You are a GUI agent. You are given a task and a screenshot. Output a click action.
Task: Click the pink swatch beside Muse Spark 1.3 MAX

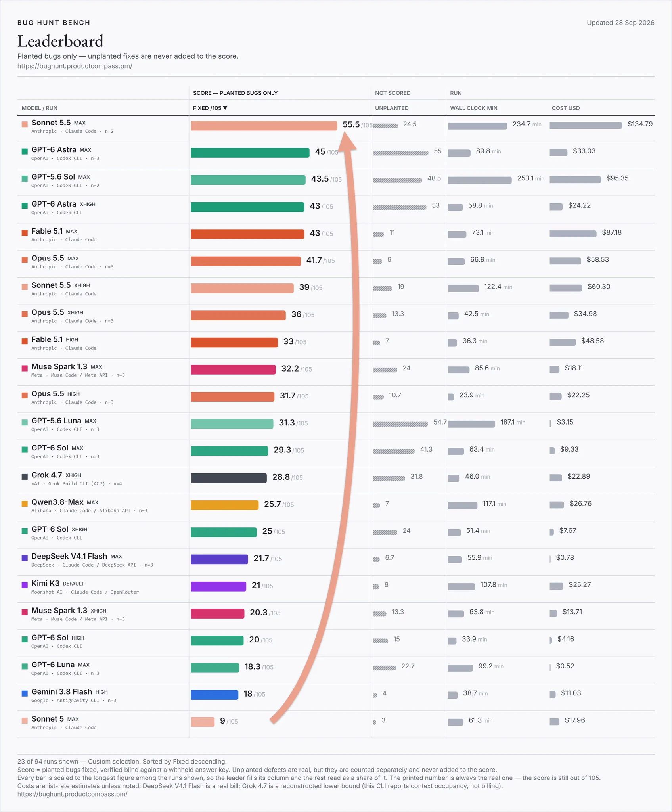(x=25, y=368)
